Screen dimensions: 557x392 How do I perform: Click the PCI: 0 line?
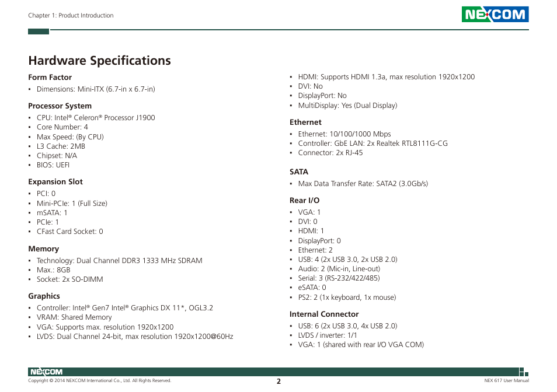[46, 193]
